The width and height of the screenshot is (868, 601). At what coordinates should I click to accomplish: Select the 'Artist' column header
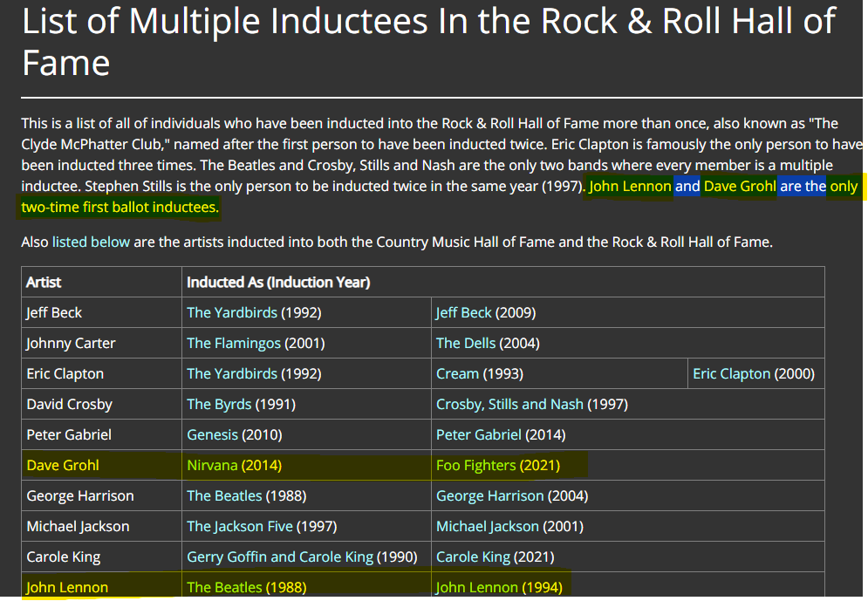point(101,283)
